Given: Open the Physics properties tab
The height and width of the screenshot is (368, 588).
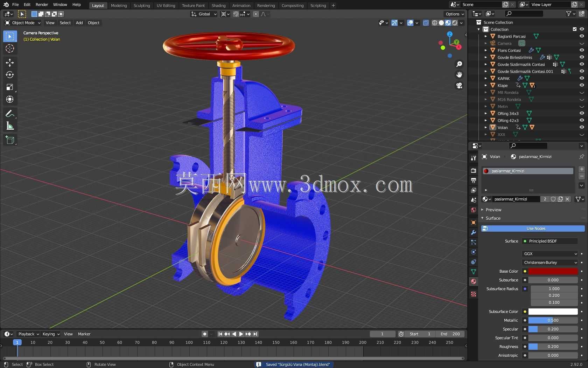Looking at the screenshot, I should tap(474, 252).
